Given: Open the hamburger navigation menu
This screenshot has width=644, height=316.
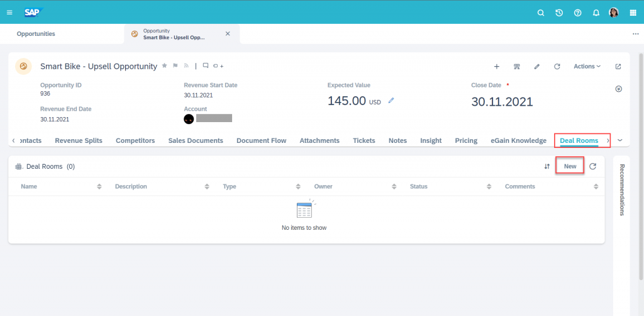Looking at the screenshot, I should point(9,13).
